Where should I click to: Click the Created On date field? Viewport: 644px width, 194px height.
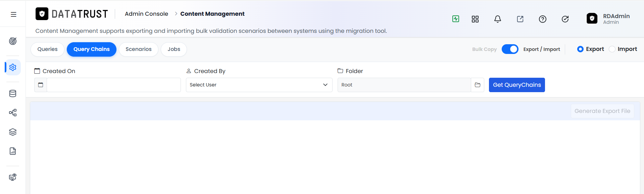pyautogui.click(x=114, y=85)
